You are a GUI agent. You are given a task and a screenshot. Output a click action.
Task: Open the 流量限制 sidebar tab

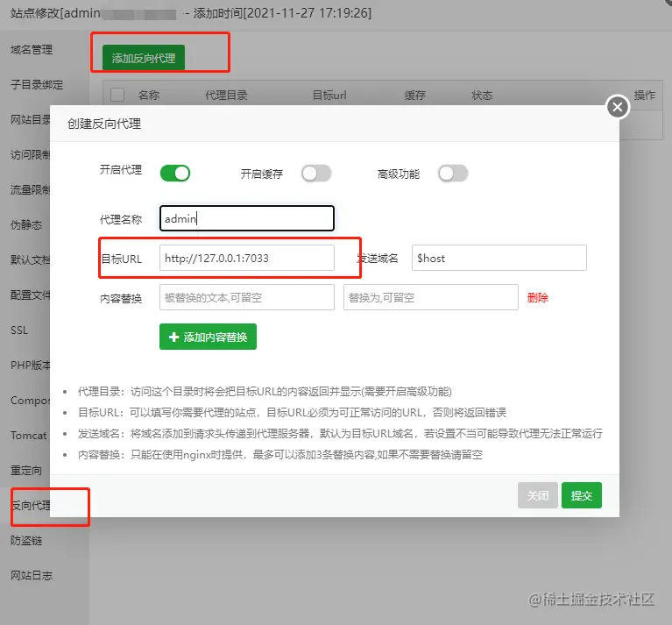coord(30,190)
